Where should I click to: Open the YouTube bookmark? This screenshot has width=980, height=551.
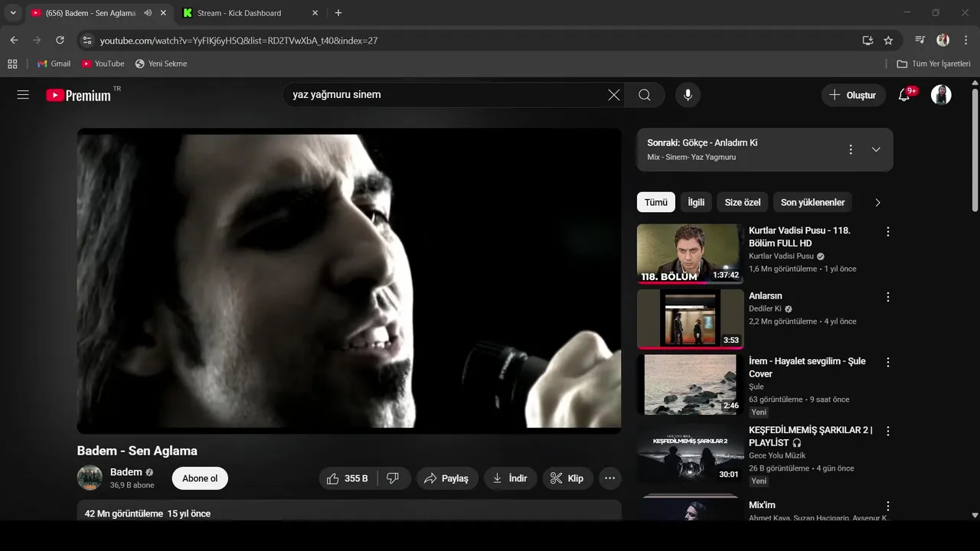pos(103,64)
